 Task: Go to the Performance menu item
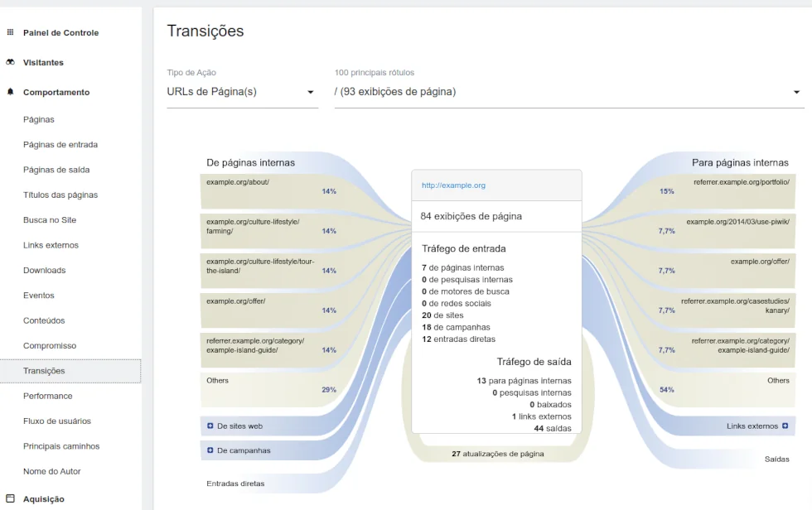[x=48, y=397]
